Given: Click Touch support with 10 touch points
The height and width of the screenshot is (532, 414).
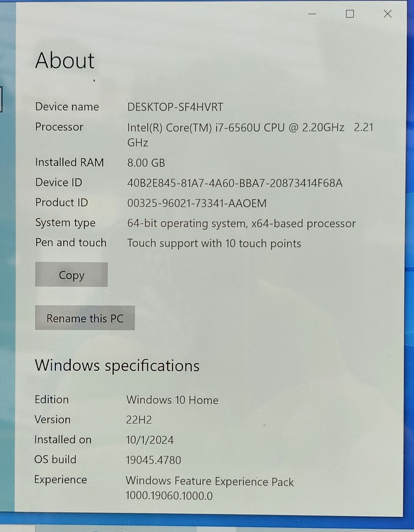Looking at the screenshot, I should pyautogui.click(x=214, y=244).
